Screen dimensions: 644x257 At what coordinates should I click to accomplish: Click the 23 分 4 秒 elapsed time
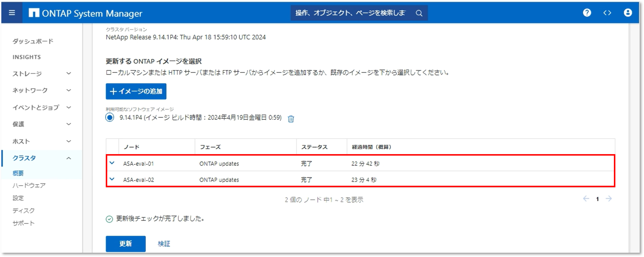pyautogui.click(x=364, y=180)
